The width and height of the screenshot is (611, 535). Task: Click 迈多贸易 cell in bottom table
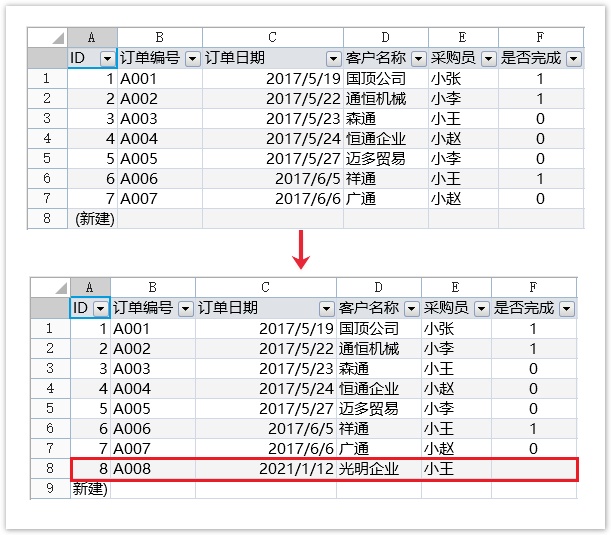(376, 408)
